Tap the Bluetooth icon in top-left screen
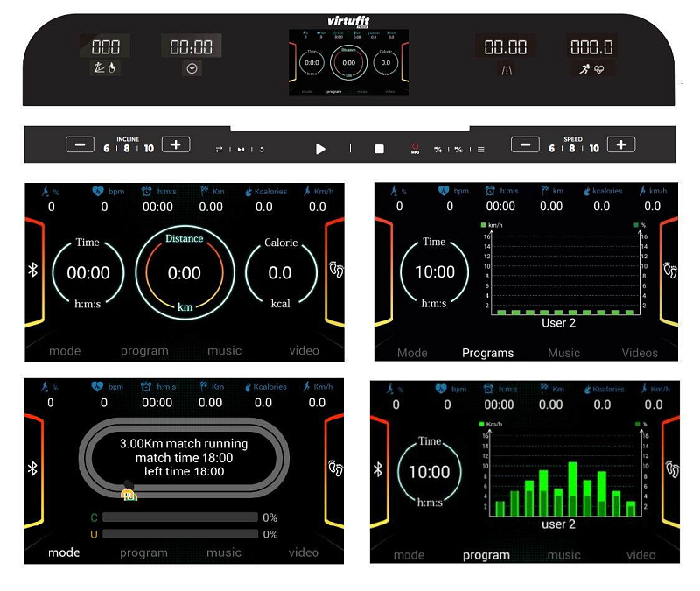This screenshot has width=700, height=591. (33, 269)
